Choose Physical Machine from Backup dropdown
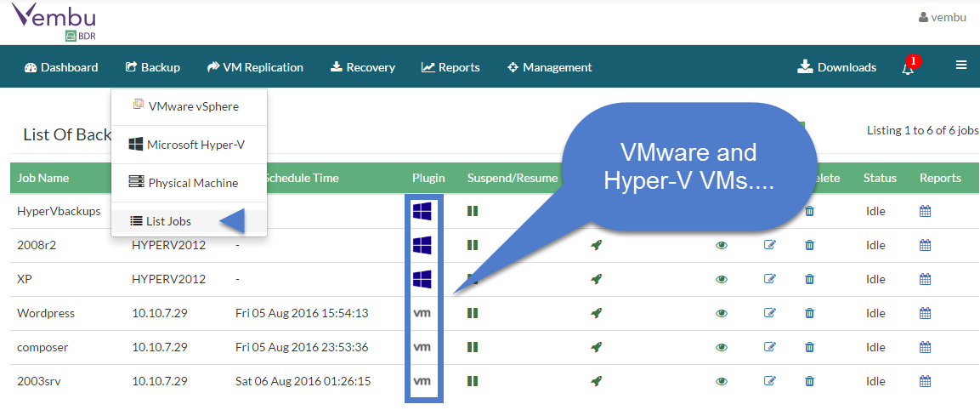 click(189, 183)
